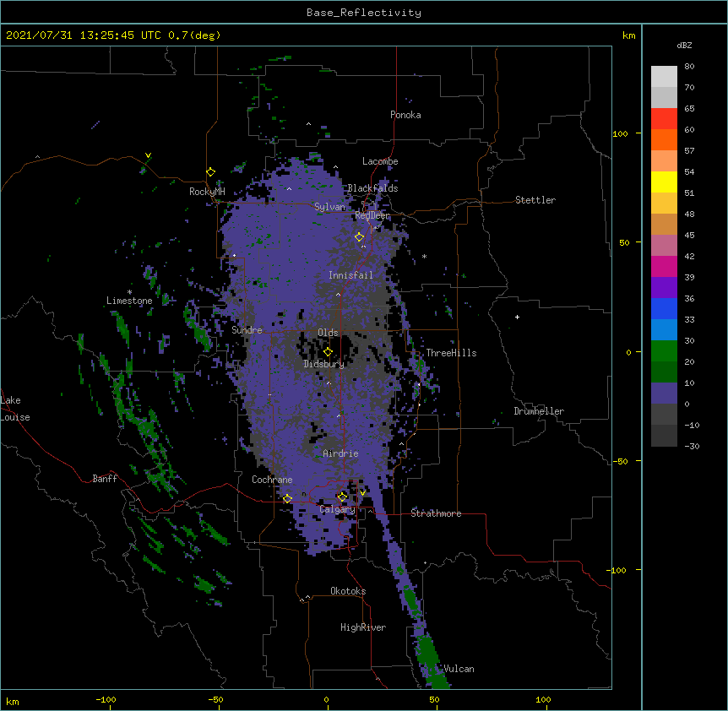728x711 pixels.
Task: Click the yellow diamond marker below Cochrane
Action: (x=287, y=499)
